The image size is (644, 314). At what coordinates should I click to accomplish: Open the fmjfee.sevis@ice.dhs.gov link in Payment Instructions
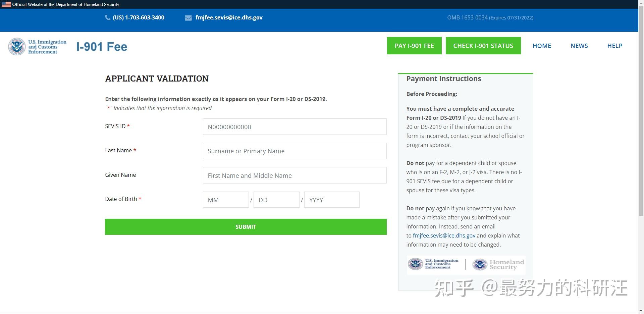[x=444, y=235]
